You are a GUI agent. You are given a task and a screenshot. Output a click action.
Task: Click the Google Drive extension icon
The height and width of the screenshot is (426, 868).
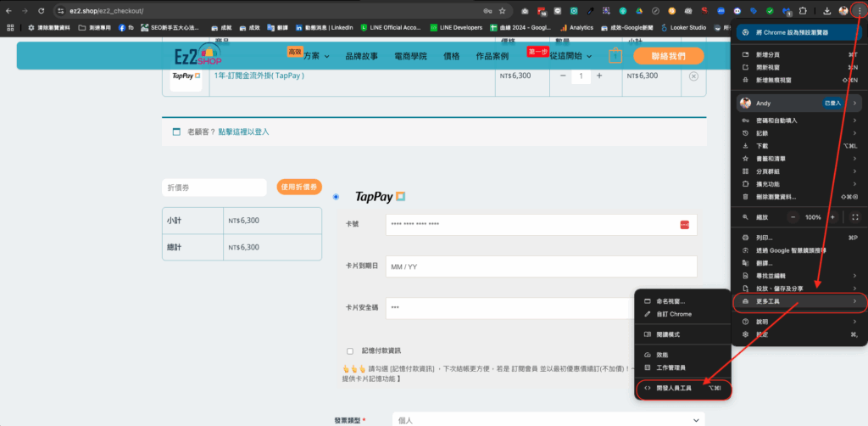pyautogui.click(x=638, y=10)
